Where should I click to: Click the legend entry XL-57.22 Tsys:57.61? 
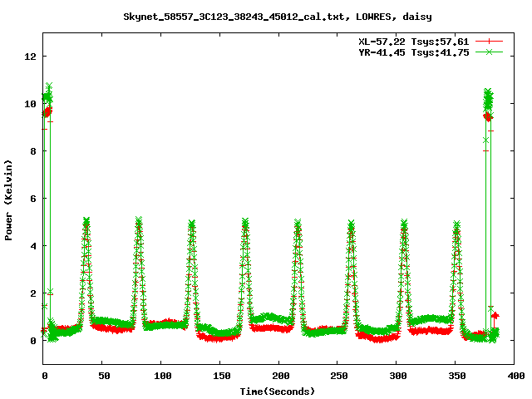click(414, 42)
